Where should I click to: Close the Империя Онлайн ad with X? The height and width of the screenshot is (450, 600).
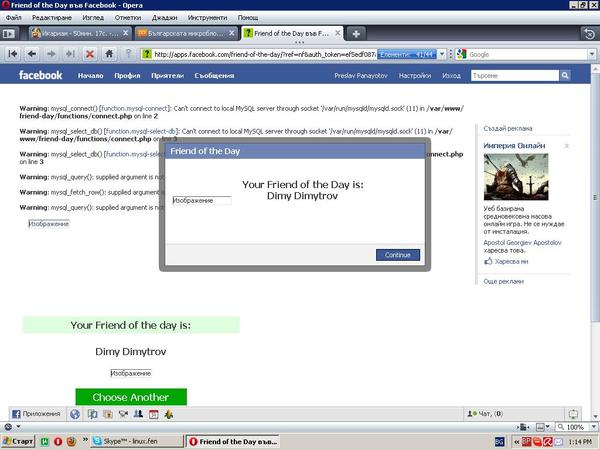pos(567,146)
